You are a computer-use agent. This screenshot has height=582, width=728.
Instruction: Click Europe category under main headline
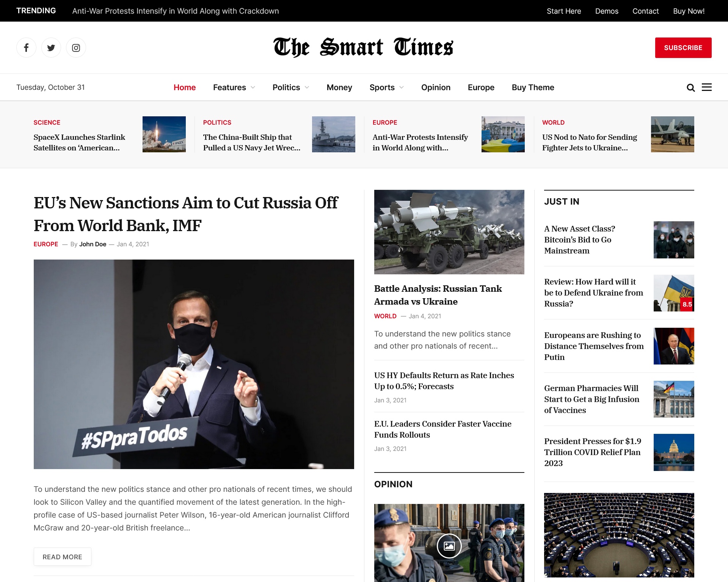point(46,244)
